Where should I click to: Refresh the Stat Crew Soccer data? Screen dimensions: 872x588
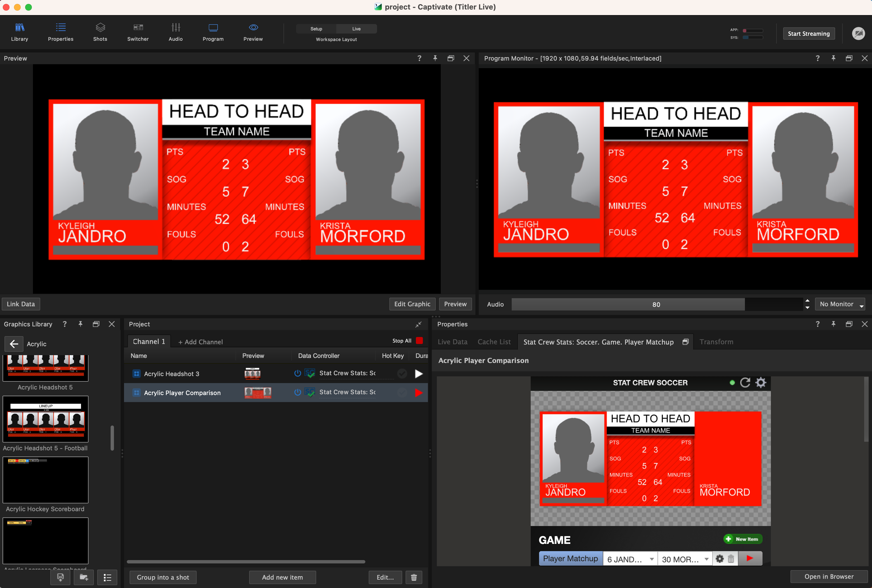coord(745,383)
